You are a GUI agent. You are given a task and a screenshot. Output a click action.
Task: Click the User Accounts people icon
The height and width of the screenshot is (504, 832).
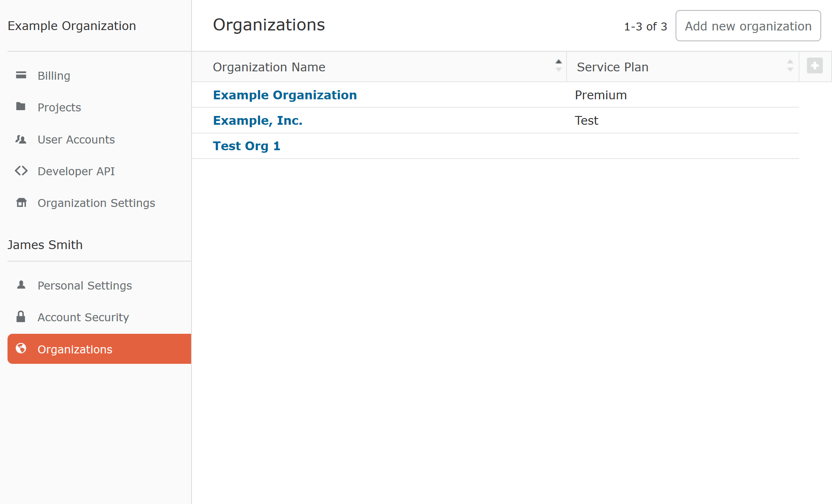pos(21,139)
